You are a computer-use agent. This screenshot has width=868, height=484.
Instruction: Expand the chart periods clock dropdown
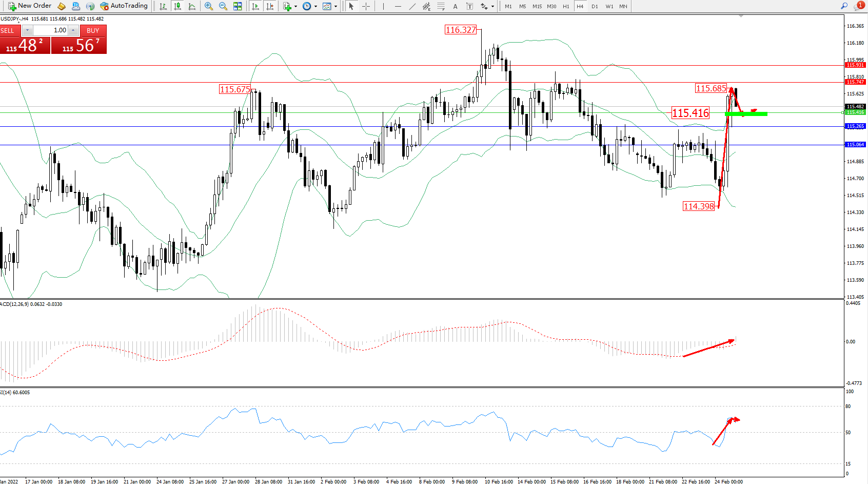tap(309, 6)
